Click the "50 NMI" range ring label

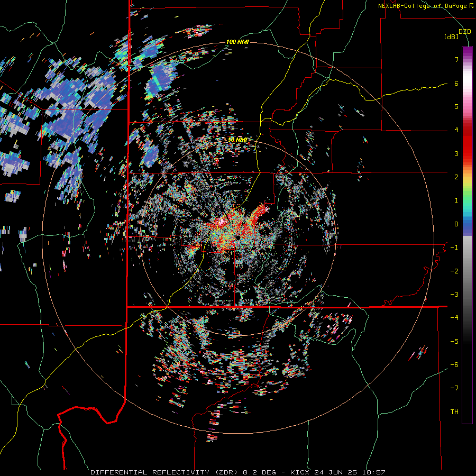pos(237,140)
